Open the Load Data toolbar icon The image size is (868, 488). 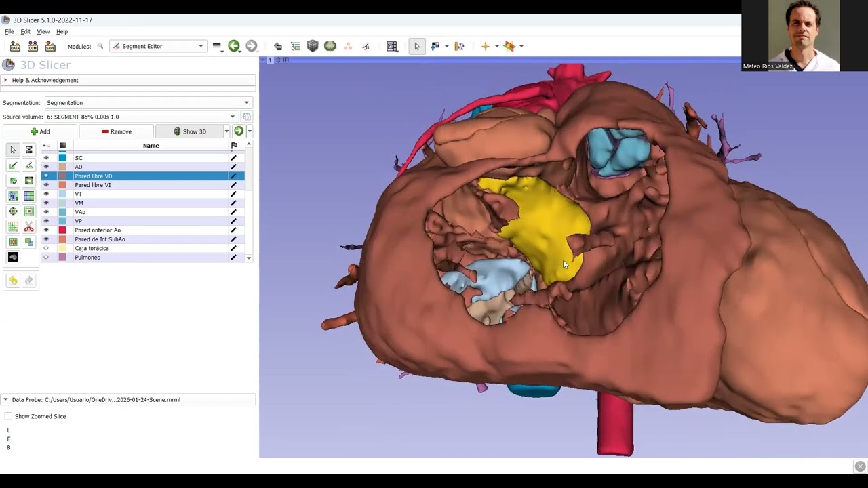pyautogui.click(x=15, y=46)
